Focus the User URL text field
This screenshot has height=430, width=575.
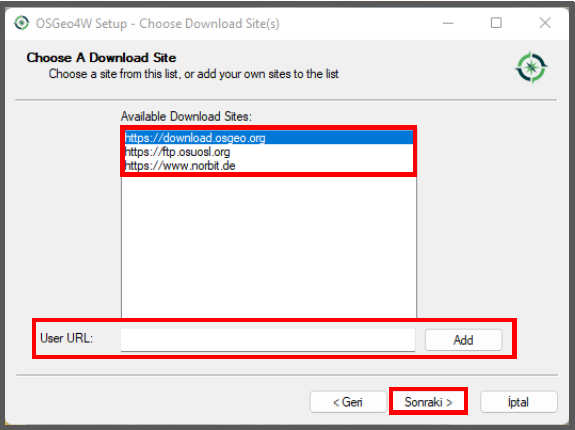268,340
